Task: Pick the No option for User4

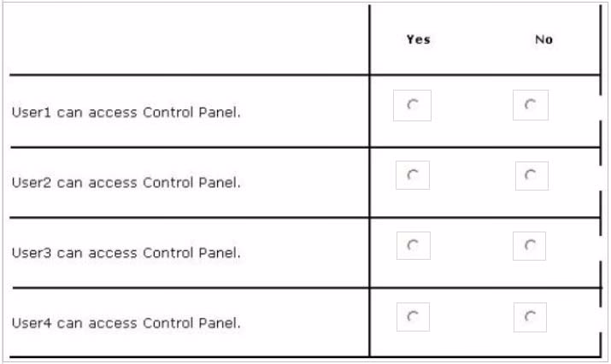Action: (530, 317)
